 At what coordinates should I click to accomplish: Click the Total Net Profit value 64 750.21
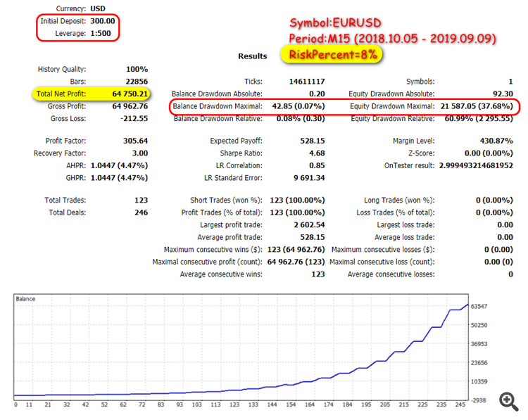(130, 94)
